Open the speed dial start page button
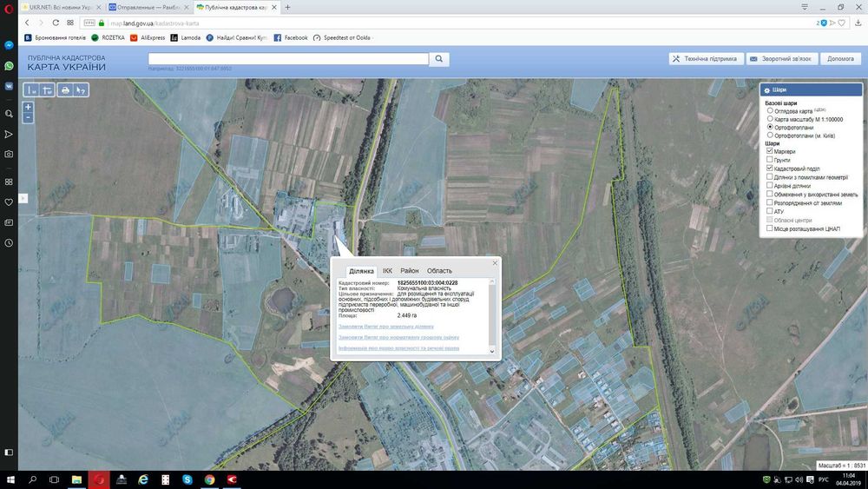868x489 pixels. [70, 23]
